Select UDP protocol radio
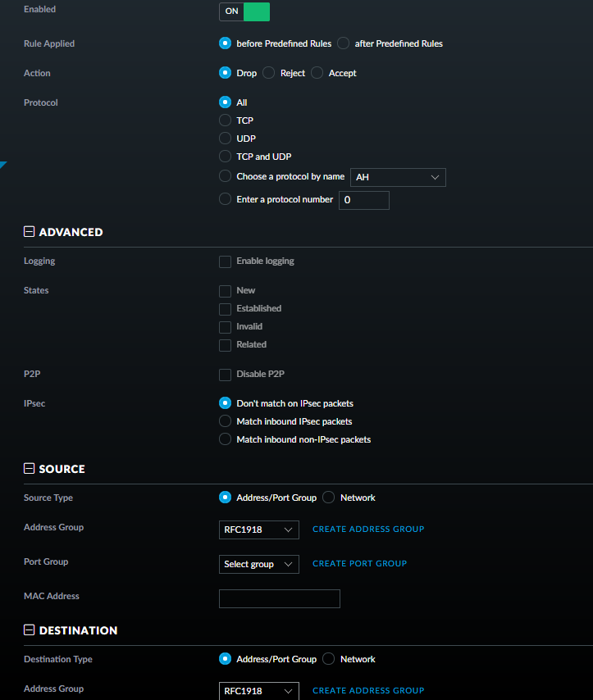The height and width of the screenshot is (700, 593). click(x=226, y=139)
